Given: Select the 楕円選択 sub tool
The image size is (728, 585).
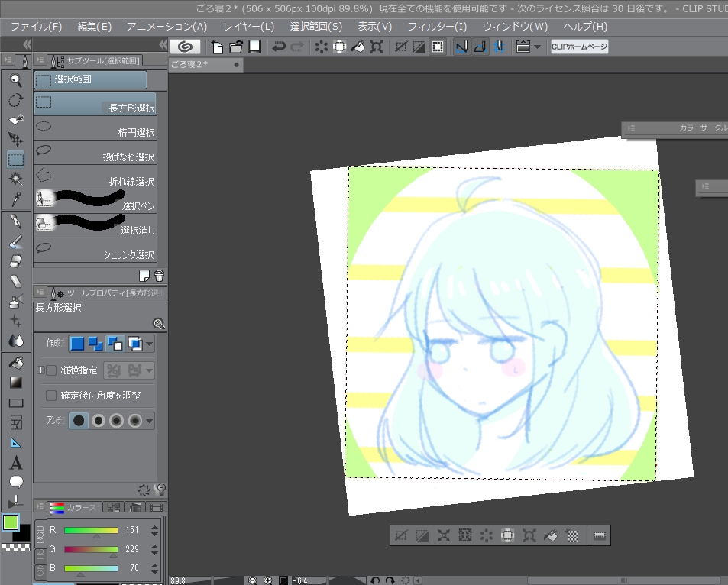Looking at the screenshot, I should [95, 128].
